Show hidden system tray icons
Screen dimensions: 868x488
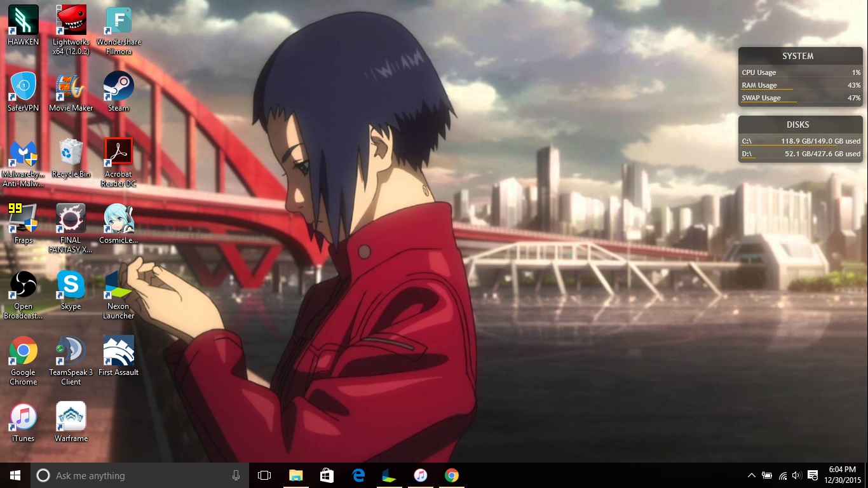point(751,475)
